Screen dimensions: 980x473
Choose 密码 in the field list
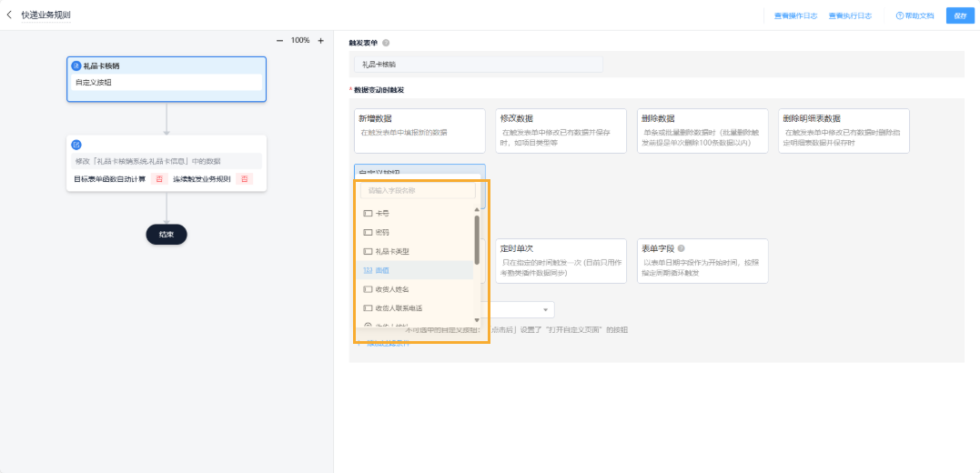414,233
